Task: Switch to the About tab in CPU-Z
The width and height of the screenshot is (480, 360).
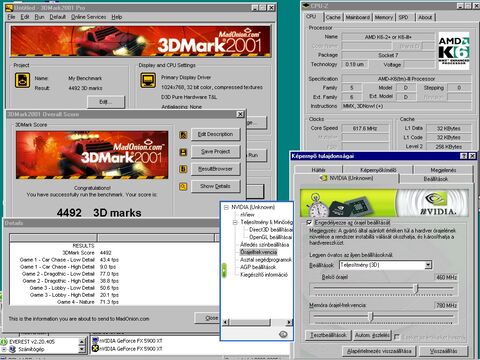Action: click(x=425, y=17)
